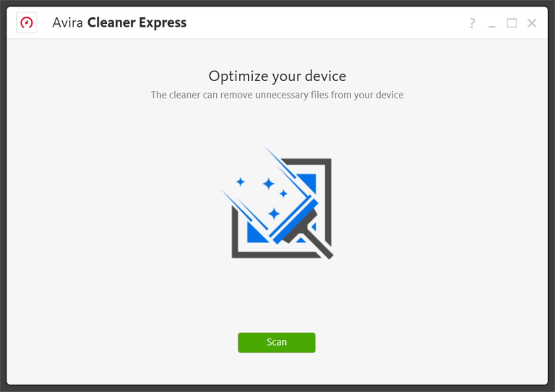This screenshot has height=392, width=555.
Task: Minimize the Cleaner Express window
Action: pyautogui.click(x=492, y=23)
